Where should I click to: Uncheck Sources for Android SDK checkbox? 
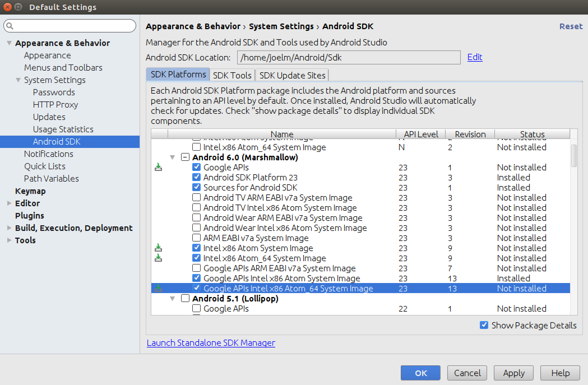(x=196, y=187)
